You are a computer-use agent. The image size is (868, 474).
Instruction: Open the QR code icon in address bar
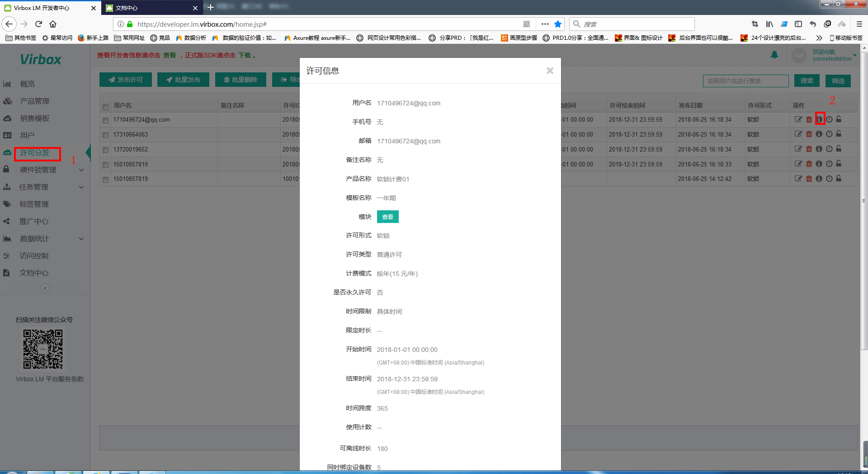pos(527,24)
